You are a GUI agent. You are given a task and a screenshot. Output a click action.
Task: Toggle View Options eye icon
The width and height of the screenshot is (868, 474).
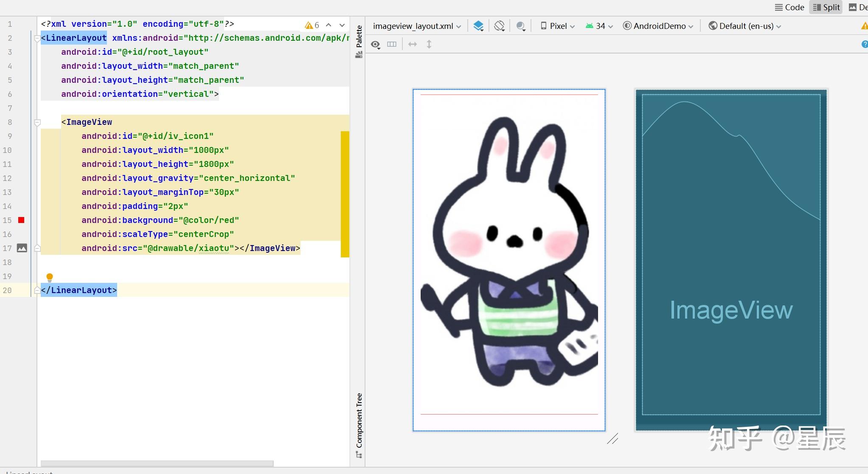[375, 44]
